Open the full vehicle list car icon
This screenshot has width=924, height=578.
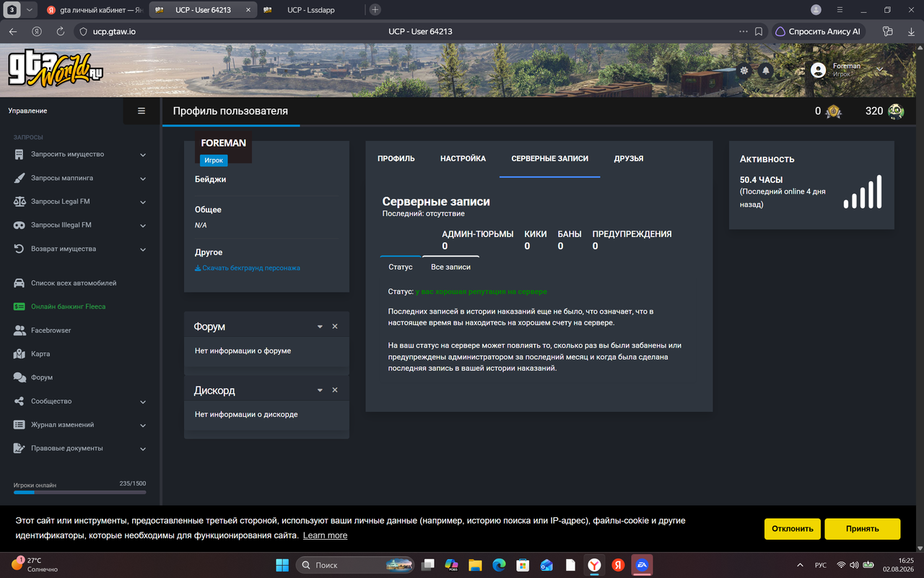[x=19, y=283]
